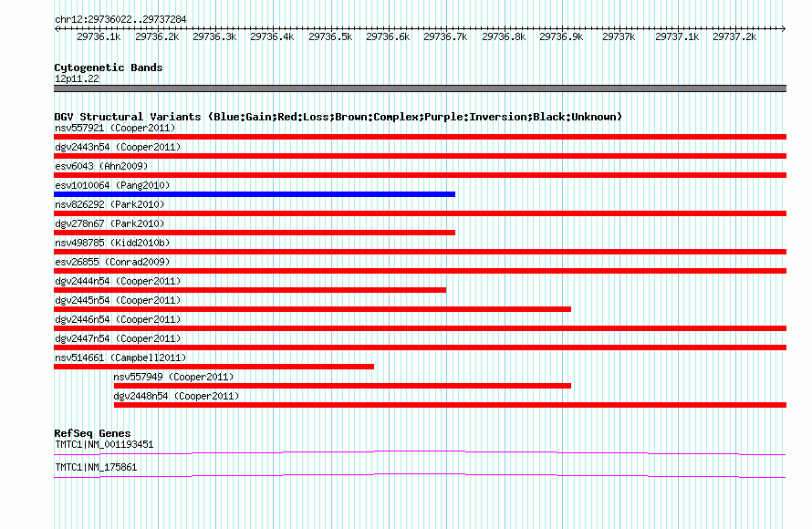Select the nsv557949 (Cooper2011) label

[x=173, y=377]
